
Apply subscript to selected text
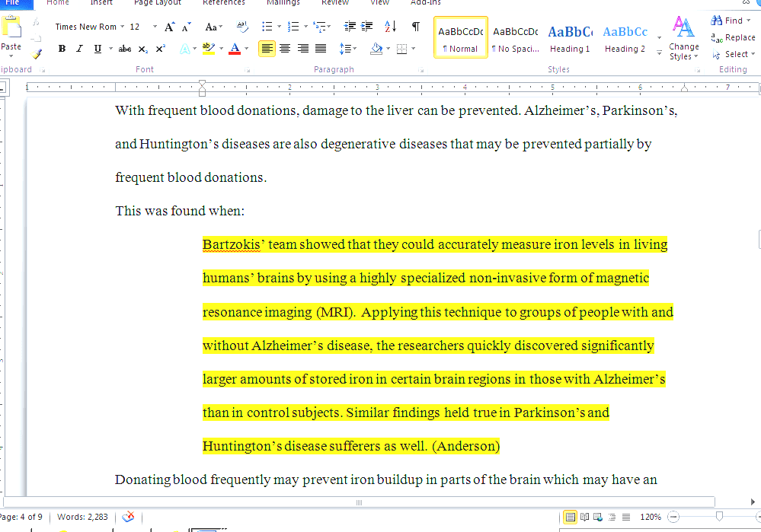142,48
